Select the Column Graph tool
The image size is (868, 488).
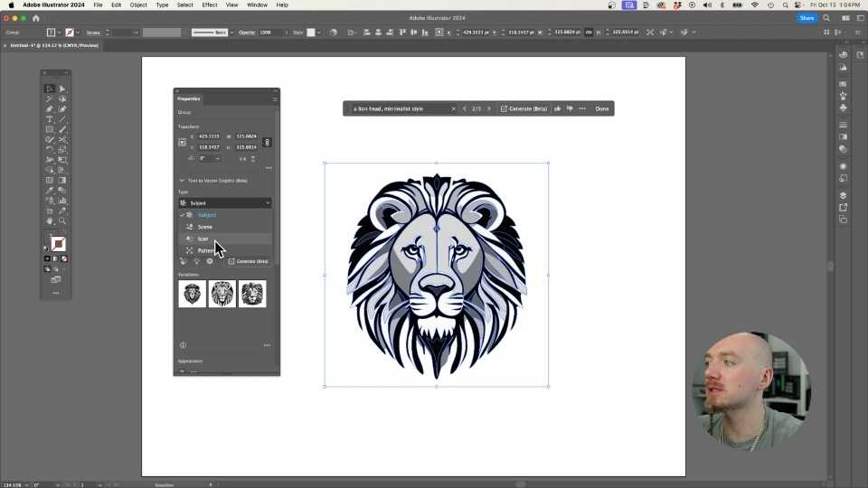62,201
